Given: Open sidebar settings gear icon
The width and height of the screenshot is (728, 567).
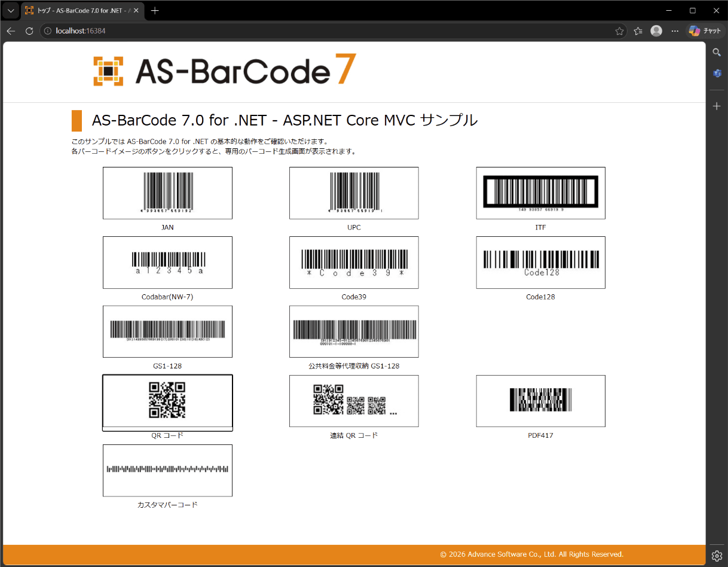Looking at the screenshot, I should (717, 556).
